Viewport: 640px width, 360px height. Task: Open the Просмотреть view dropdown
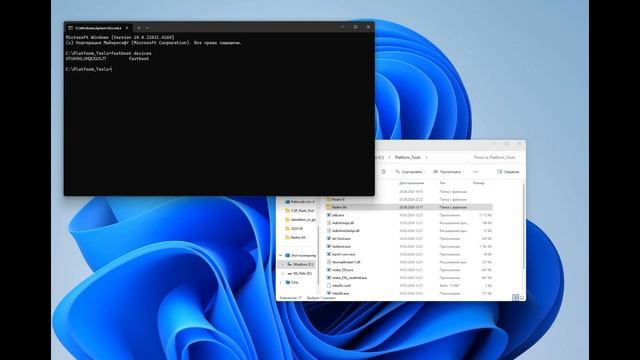[449, 172]
